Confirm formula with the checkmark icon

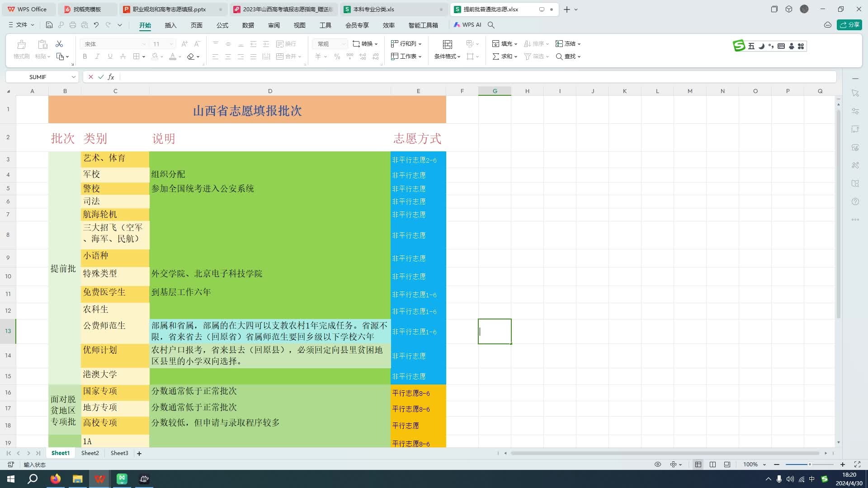100,77
